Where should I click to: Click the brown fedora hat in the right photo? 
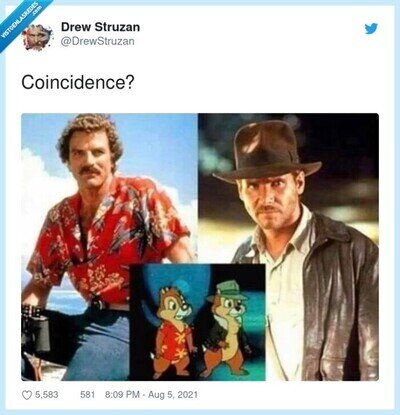click(x=267, y=152)
